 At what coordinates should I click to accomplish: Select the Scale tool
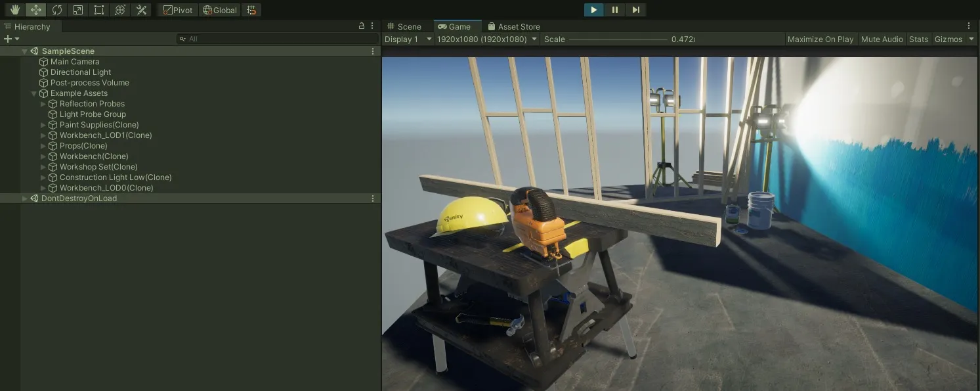(x=77, y=10)
